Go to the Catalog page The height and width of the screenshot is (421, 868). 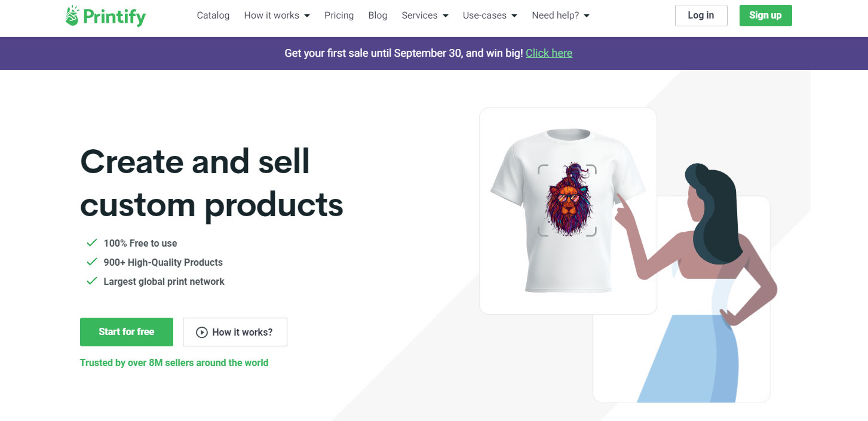(213, 16)
